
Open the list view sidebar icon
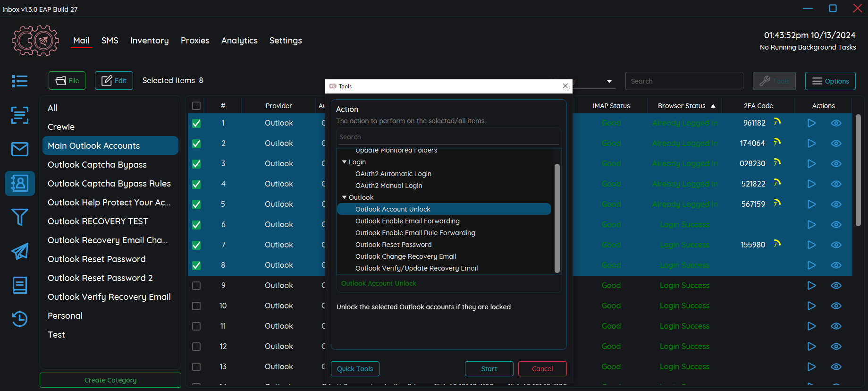(19, 81)
